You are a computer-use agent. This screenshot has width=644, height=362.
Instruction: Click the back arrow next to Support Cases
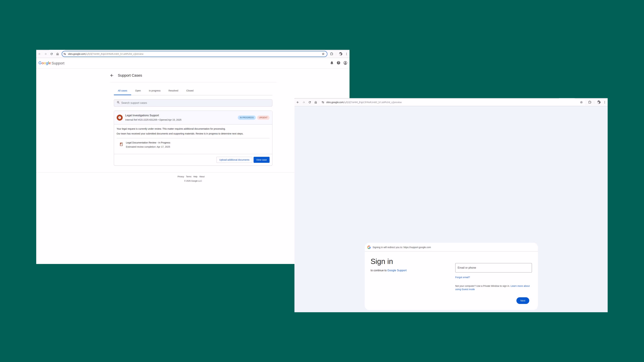click(112, 75)
